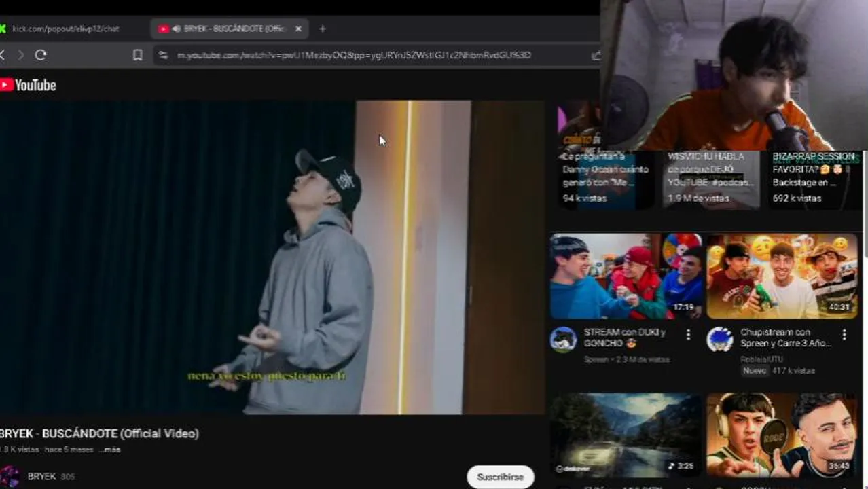
Task: Mute the tab via its speaker icon
Action: [x=177, y=29]
